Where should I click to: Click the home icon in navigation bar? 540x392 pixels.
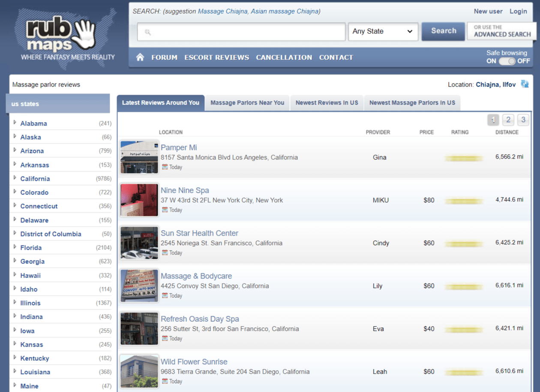(140, 57)
